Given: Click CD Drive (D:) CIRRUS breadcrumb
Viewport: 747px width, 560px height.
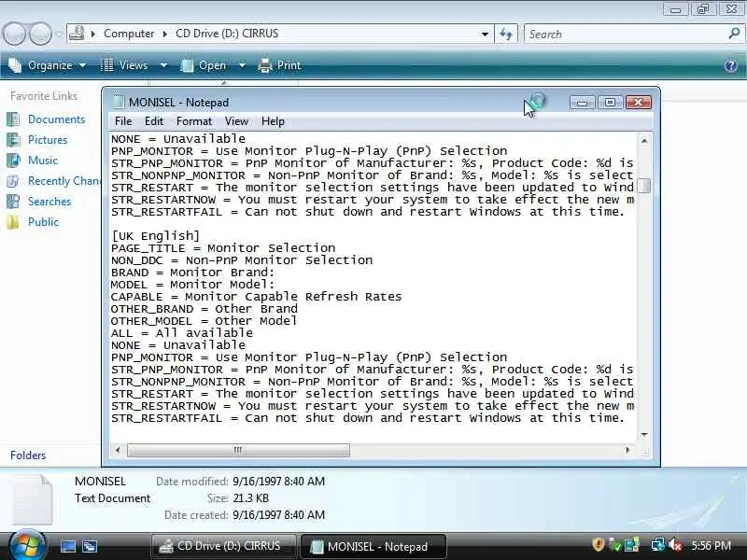Looking at the screenshot, I should click(227, 34).
